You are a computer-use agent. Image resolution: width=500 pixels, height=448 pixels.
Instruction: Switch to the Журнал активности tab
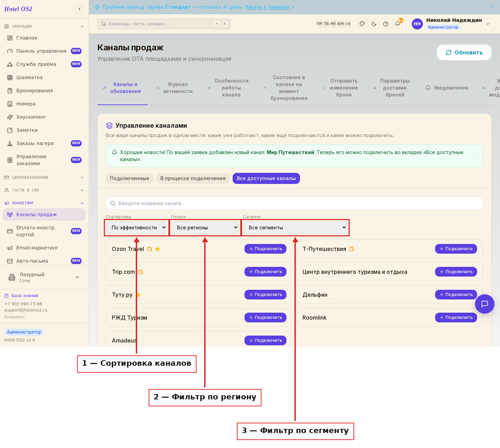175,88
